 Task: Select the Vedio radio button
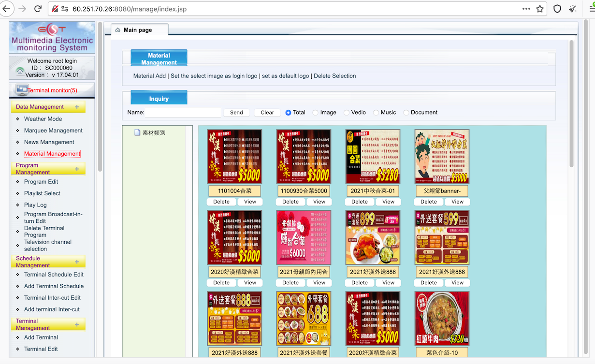[346, 113]
